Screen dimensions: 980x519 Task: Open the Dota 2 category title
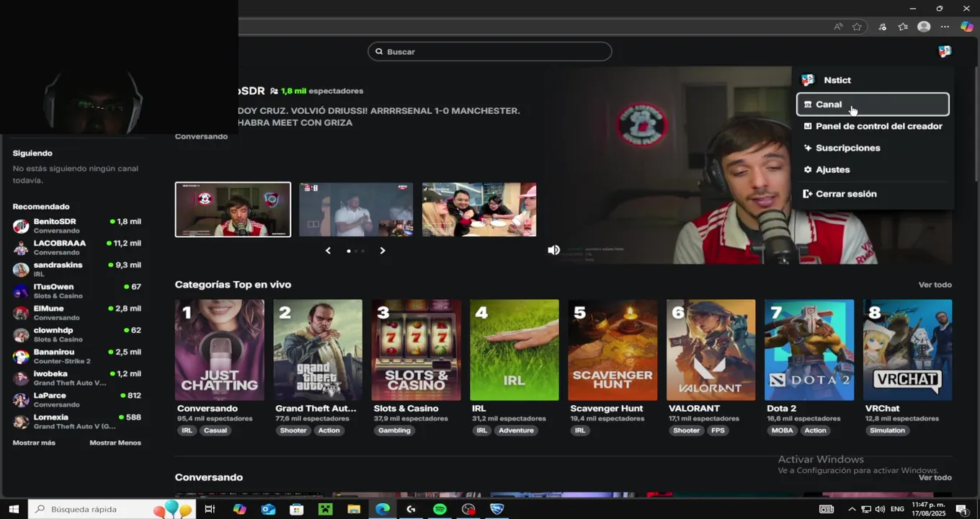pos(781,408)
